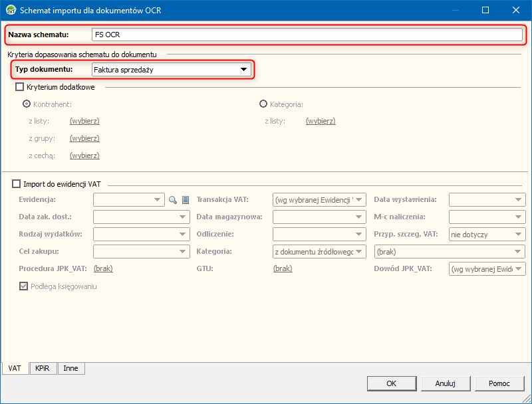The height and width of the screenshot is (404, 532).
Task: Click the list icon beside Ewidencja field
Action: tap(186, 199)
